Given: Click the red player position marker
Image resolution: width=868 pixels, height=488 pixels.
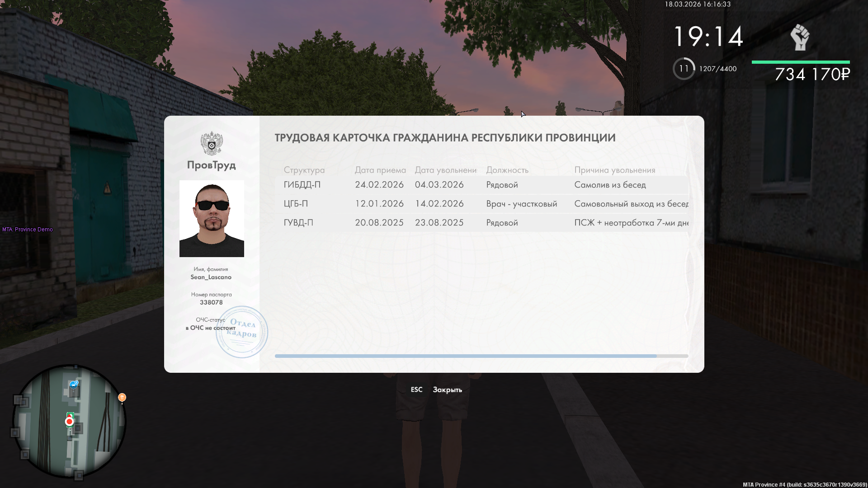Looking at the screenshot, I should pos(69,422).
